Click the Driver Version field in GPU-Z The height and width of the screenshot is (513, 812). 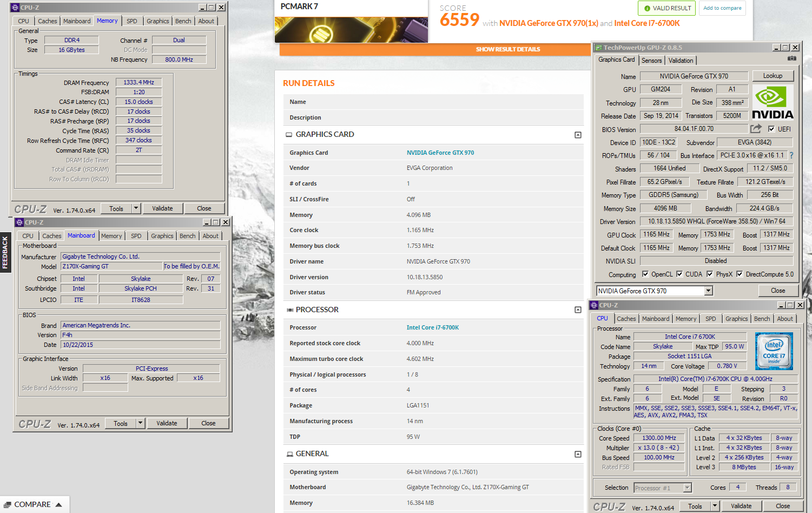(x=716, y=221)
